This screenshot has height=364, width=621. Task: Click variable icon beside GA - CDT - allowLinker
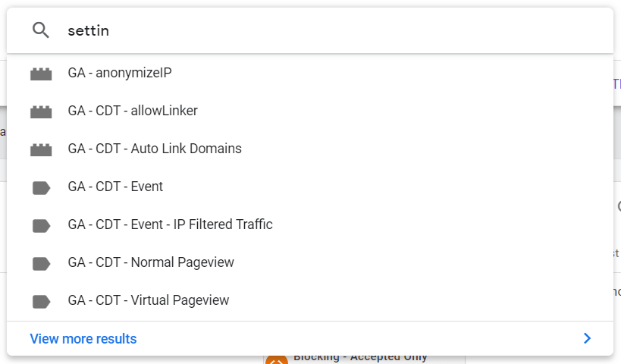(41, 111)
